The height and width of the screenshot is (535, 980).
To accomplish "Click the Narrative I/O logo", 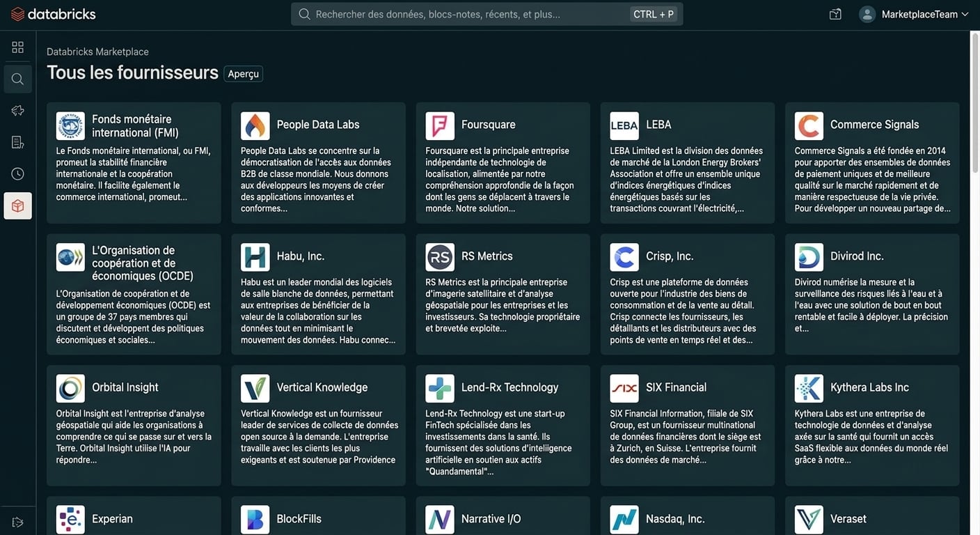I will coord(440,520).
